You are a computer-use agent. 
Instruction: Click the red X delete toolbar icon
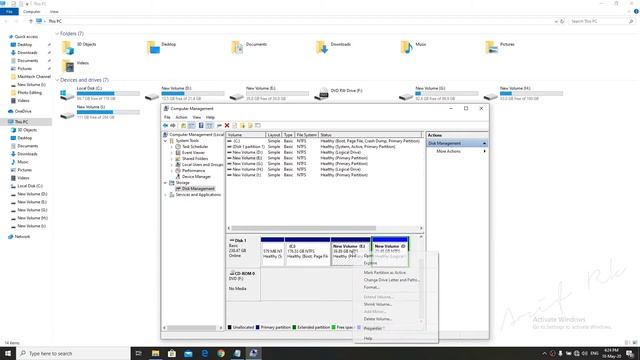point(227,126)
